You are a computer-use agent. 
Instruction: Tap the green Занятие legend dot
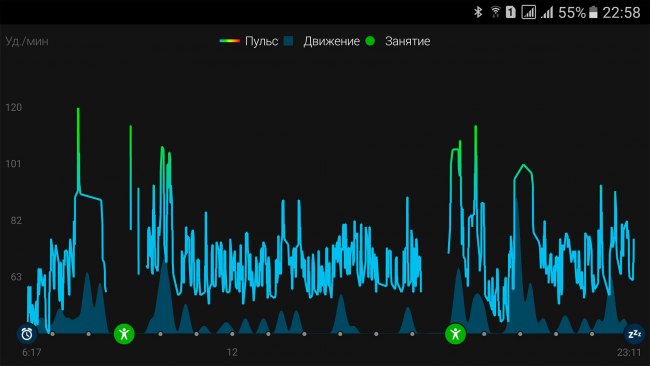pos(370,41)
